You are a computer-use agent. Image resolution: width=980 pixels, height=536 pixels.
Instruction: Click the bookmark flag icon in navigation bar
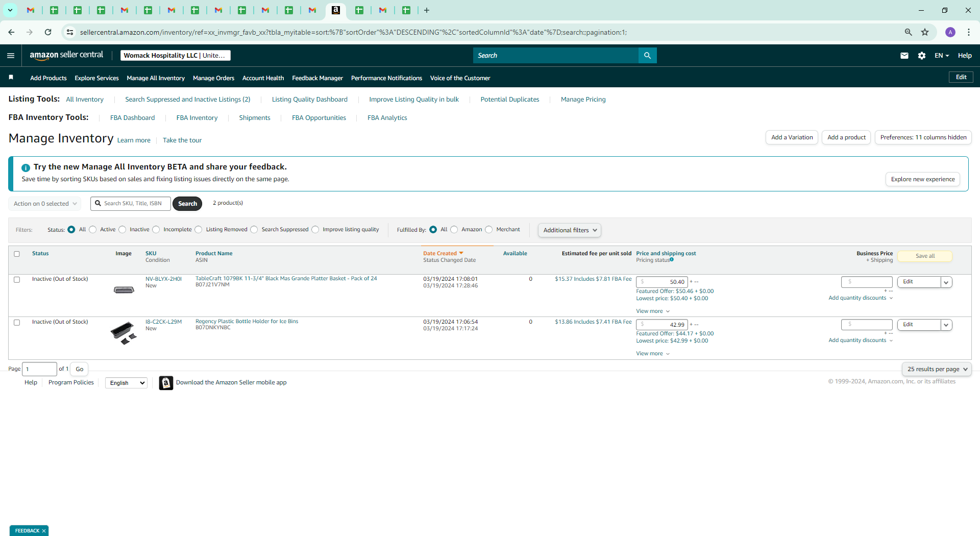(x=11, y=78)
